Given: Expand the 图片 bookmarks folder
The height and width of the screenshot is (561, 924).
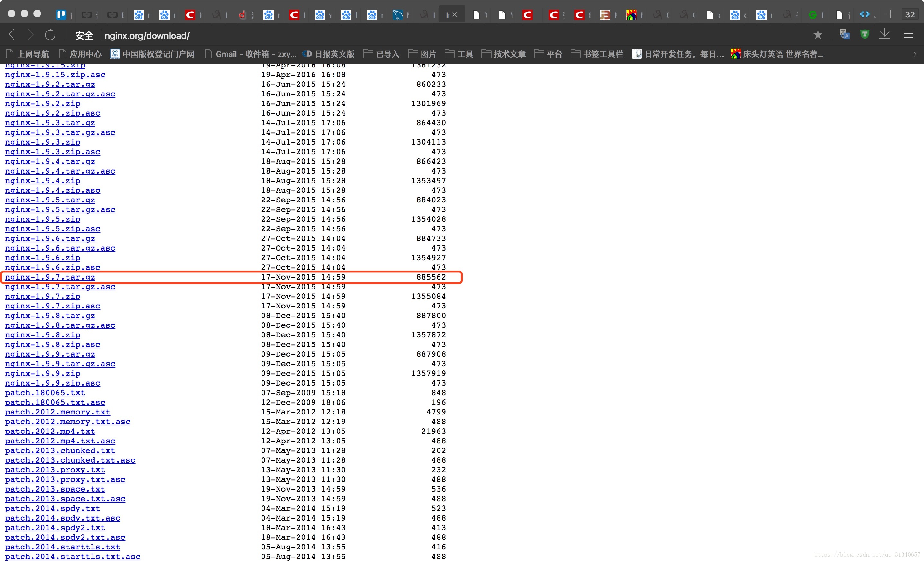Looking at the screenshot, I should pyautogui.click(x=422, y=54).
